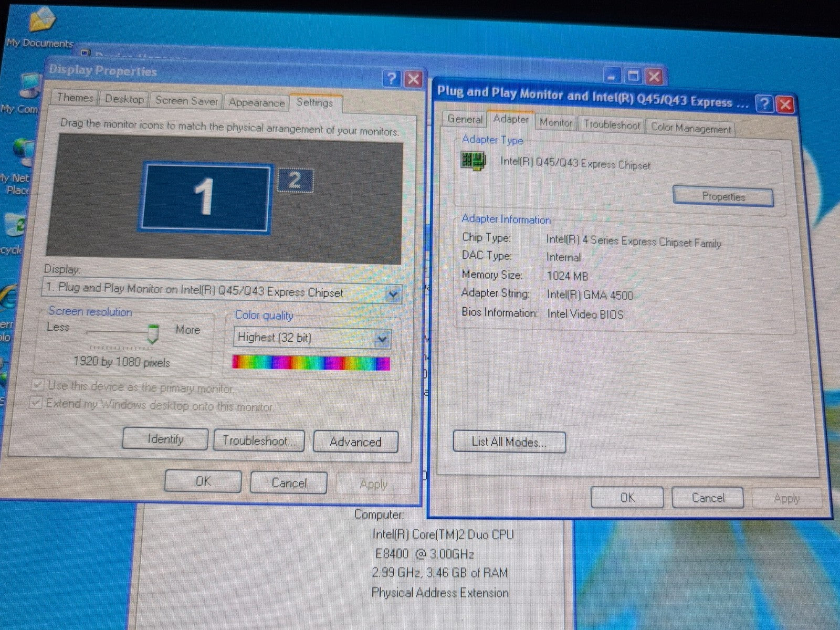
Task: Click the Display Properties help question-mark button
Action: coord(391,79)
